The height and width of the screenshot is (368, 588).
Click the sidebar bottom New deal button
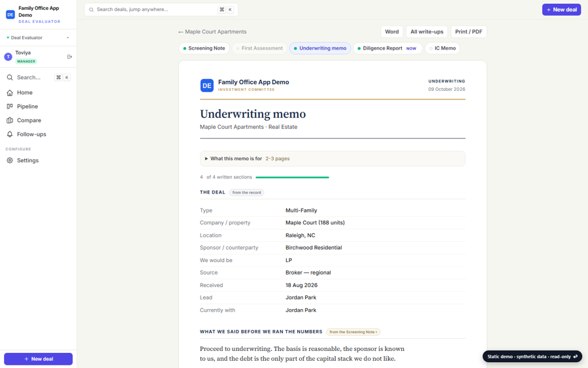(39, 359)
